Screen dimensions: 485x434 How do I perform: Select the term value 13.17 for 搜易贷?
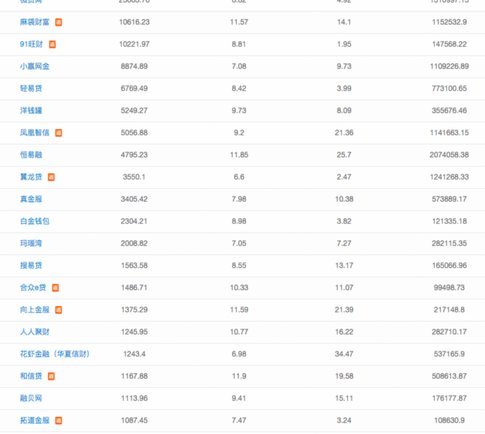tap(344, 265)
